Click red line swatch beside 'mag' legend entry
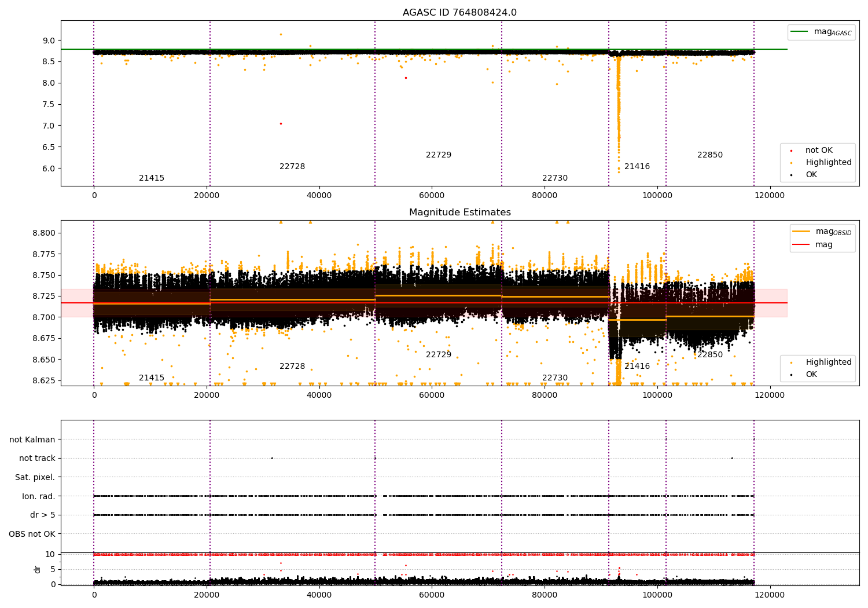 click(x=801, y=244)
